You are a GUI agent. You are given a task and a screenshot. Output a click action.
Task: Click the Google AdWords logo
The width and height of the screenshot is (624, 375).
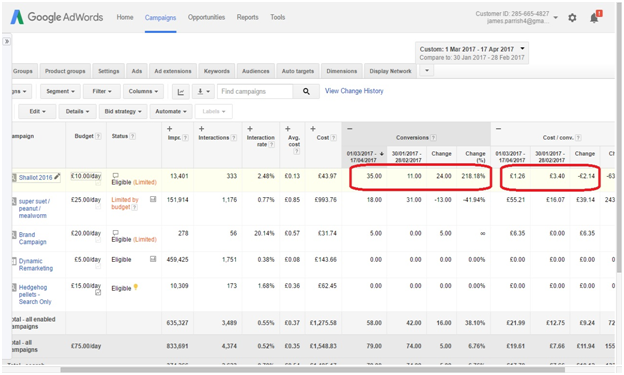[57, 17]
